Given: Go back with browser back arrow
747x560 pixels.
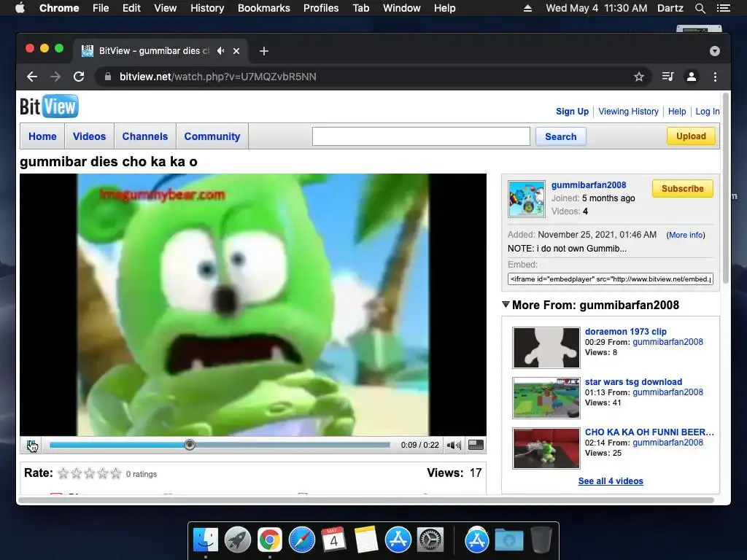Looking at the screenshot, I should pyautogui.click(x=32, y=77).
